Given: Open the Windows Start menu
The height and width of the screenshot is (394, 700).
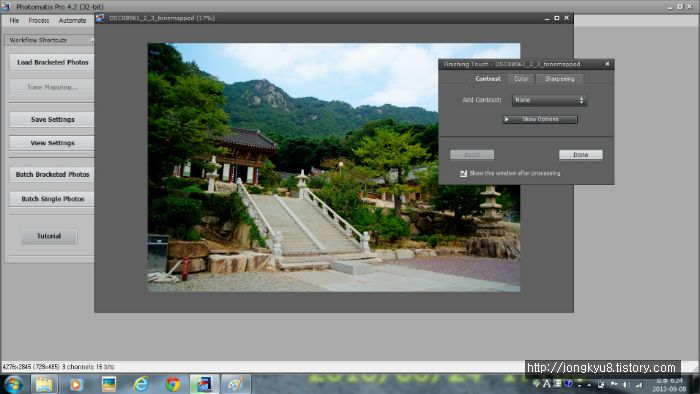Looking at the screenshot, I should pyautogui.click(x=13, y=384).
